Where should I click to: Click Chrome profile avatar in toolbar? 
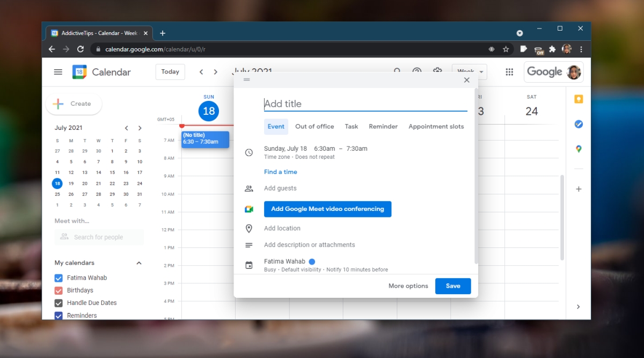[x=567, y=49]
